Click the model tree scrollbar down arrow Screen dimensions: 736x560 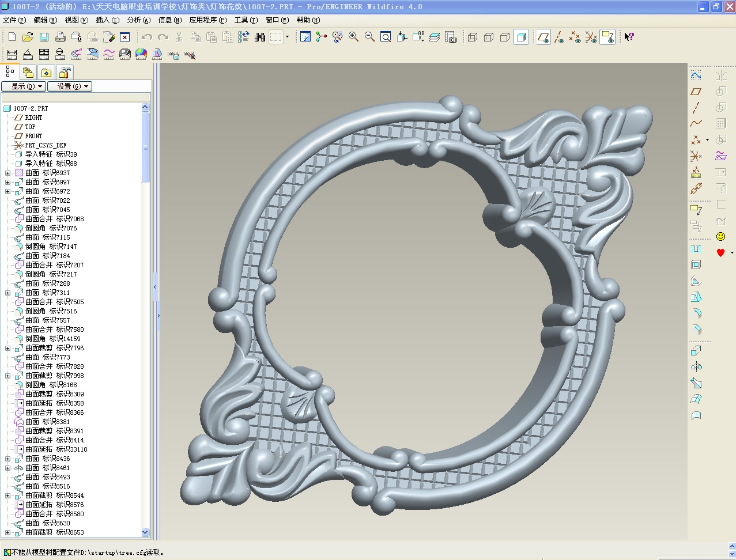[145, 532]
